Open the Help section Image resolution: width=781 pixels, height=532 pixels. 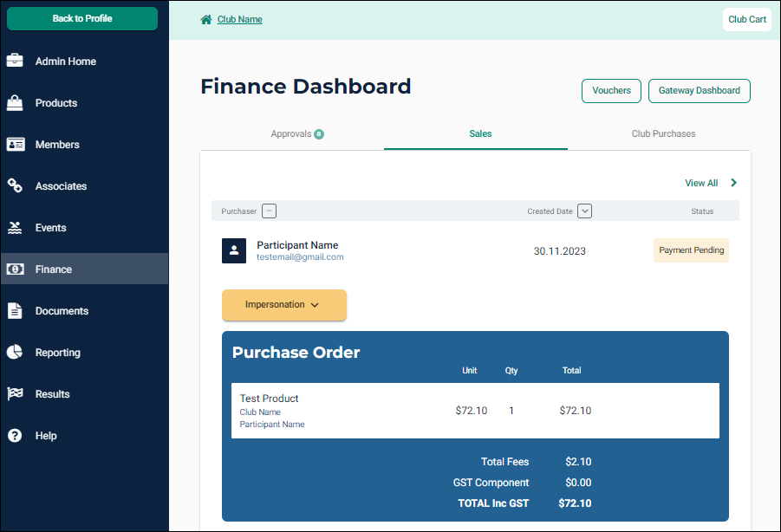85,436
